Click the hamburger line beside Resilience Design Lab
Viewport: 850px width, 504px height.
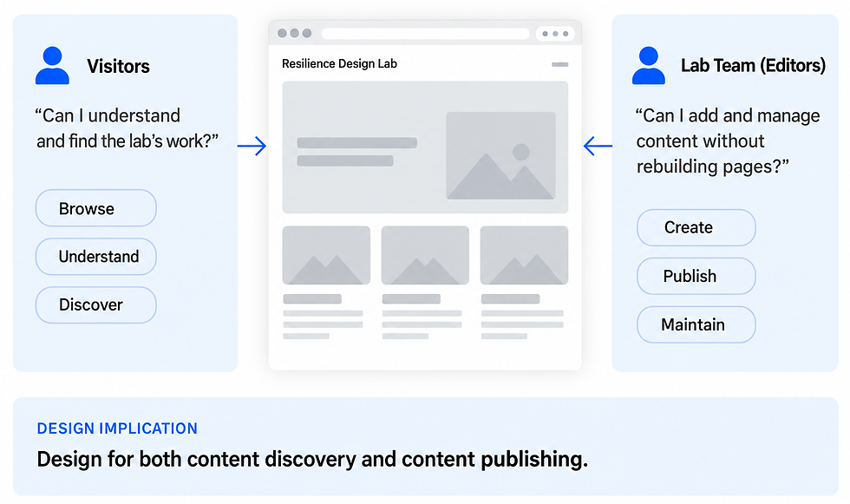point(560,64)
